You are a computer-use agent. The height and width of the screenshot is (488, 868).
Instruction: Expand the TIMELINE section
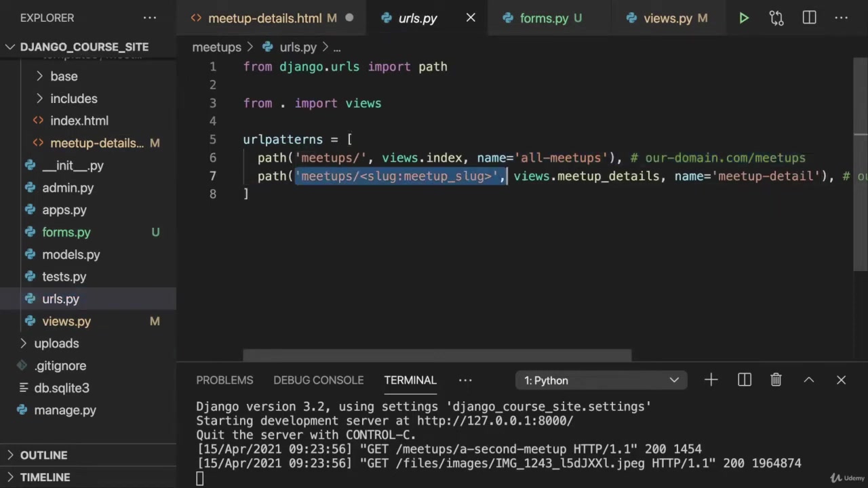(45, 477)
